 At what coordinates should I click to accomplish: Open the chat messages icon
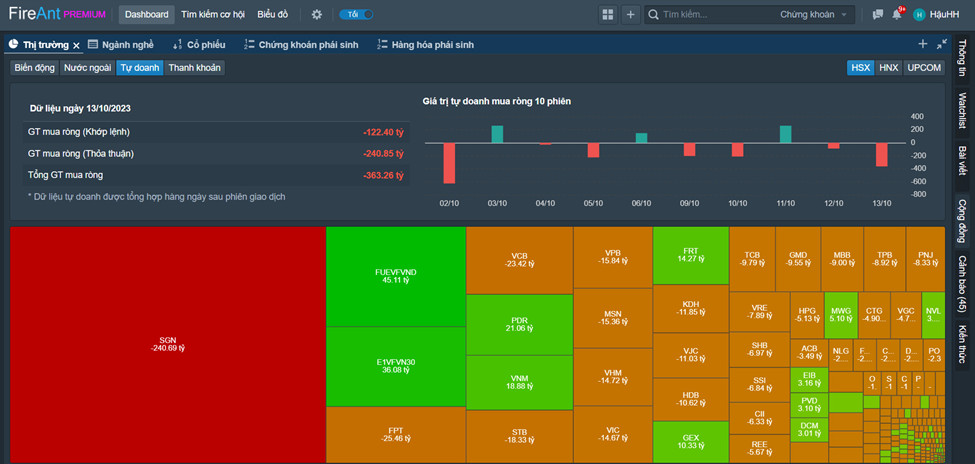coord(878,14)
